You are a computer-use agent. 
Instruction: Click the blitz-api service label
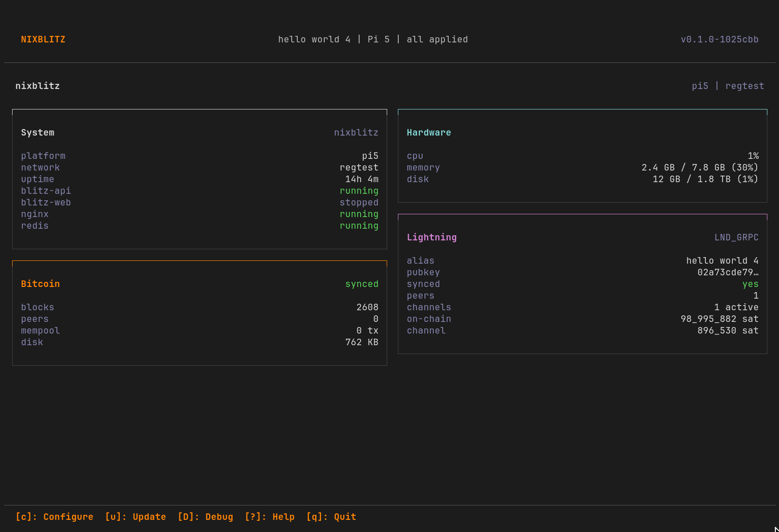[x=46, y=191]
